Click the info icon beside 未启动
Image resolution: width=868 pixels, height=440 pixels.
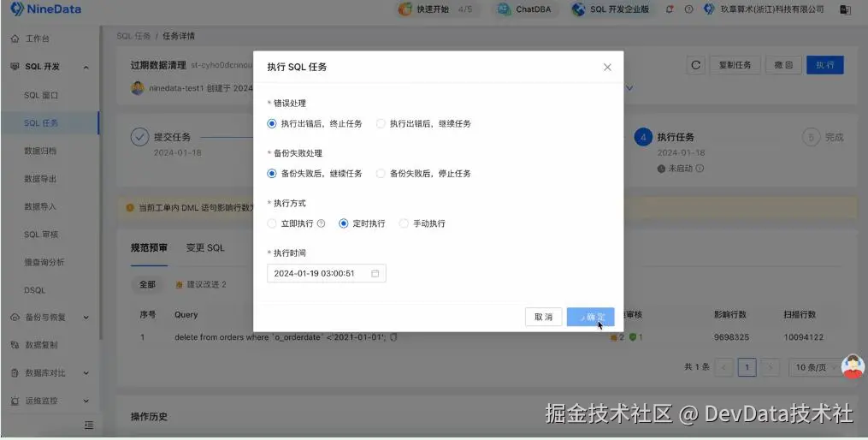click(x=700, y=168)
